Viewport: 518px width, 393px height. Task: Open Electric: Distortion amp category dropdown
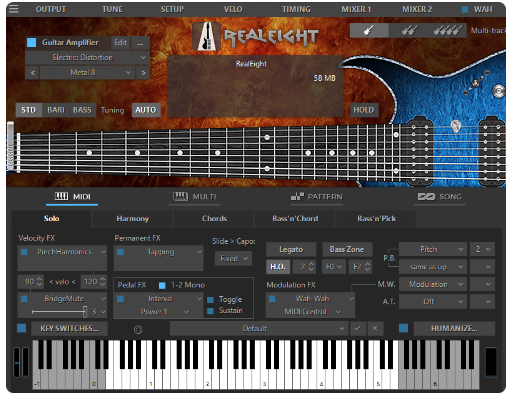(87, 58)
